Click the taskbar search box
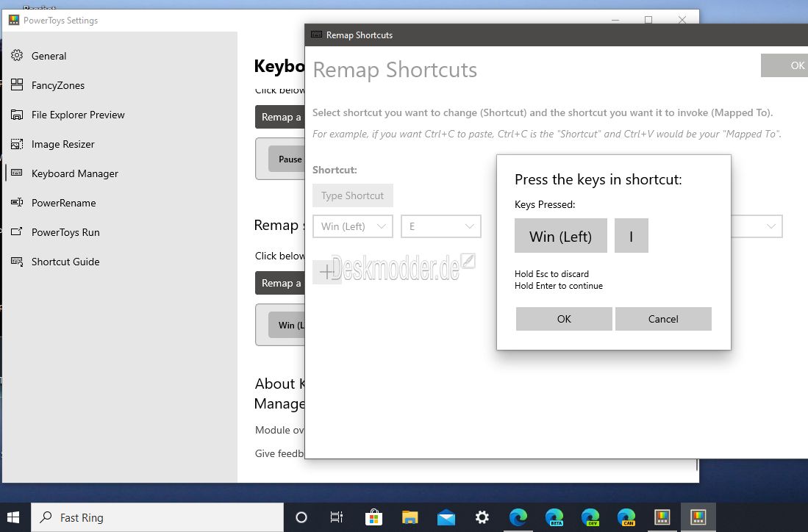This screenshot has width=808, height=532. tap(157, 517)
